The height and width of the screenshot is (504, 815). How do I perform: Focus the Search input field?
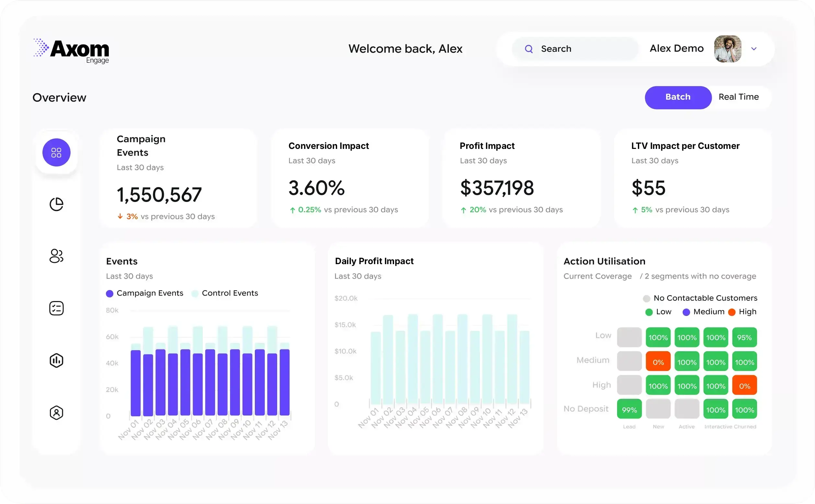tap(575, 49)
